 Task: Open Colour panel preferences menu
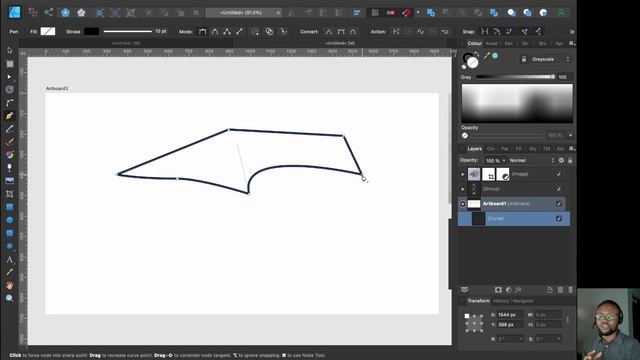pos(572,43)
